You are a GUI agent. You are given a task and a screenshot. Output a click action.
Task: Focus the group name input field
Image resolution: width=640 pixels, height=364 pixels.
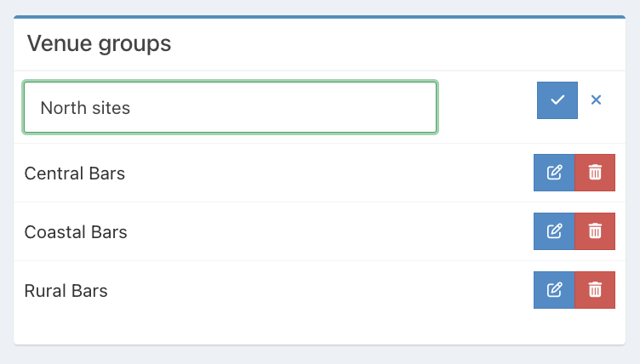point(230,107)
